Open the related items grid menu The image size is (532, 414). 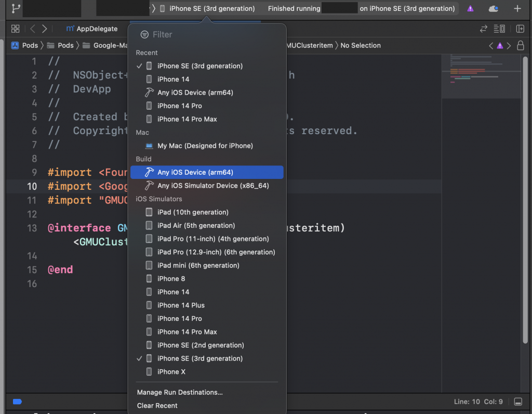point(15,29)
